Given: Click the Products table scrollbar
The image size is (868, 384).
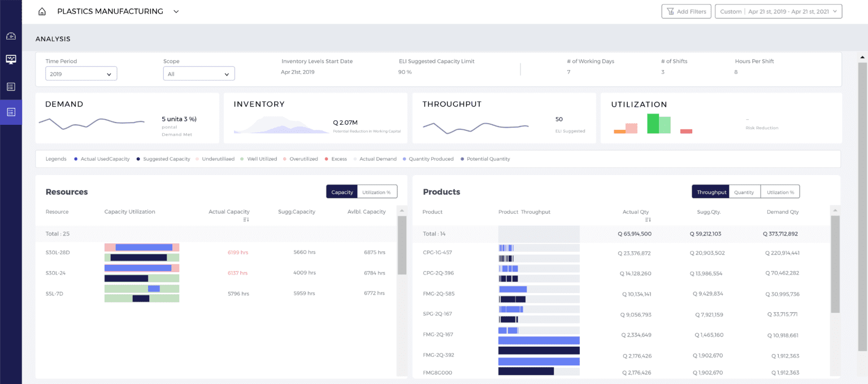Looking at the screenshot, I should pos(835,264).
